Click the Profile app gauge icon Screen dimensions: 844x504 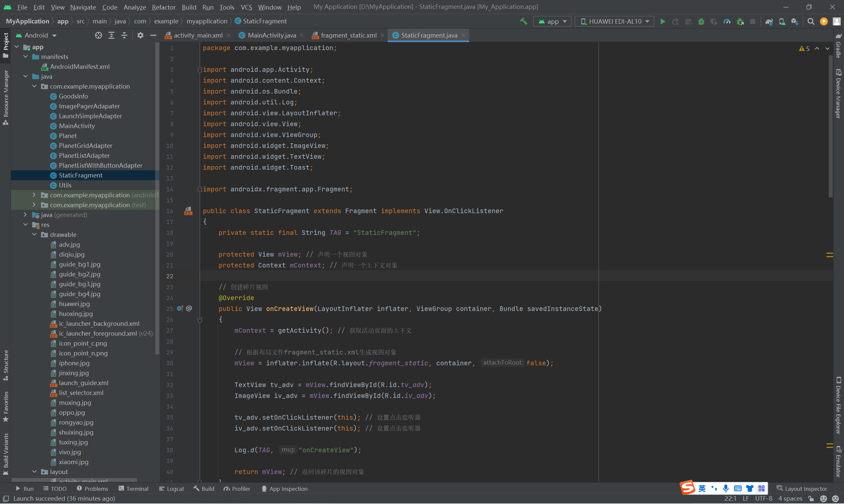(x=727, y=21)
